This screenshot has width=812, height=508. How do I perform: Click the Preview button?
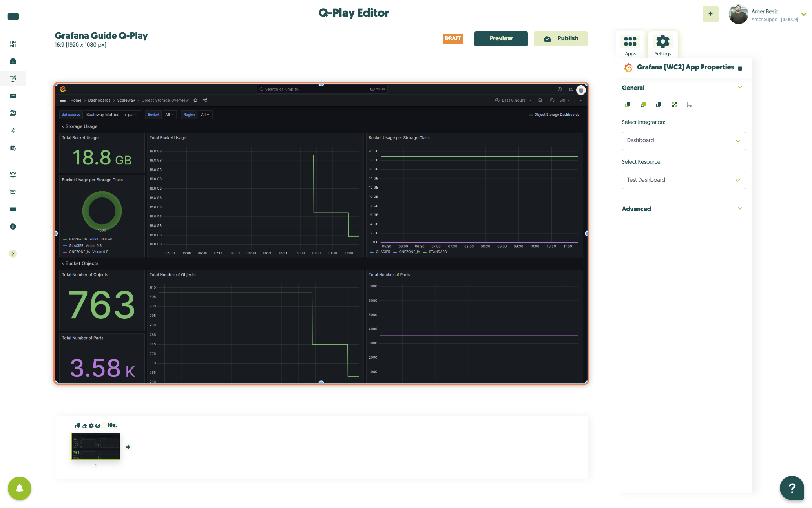point(501,38)
